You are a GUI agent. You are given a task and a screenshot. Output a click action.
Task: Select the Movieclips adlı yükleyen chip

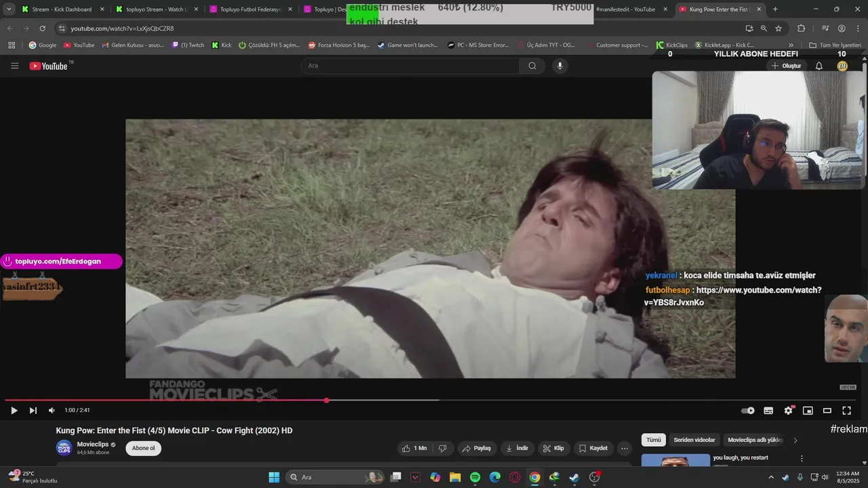click(x=755, y=440)
